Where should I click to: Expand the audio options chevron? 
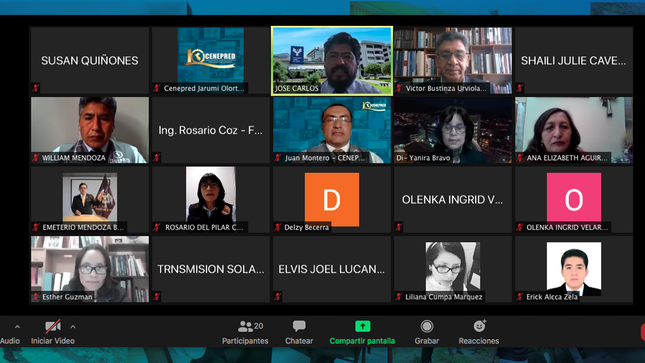[x=17, y=327]
